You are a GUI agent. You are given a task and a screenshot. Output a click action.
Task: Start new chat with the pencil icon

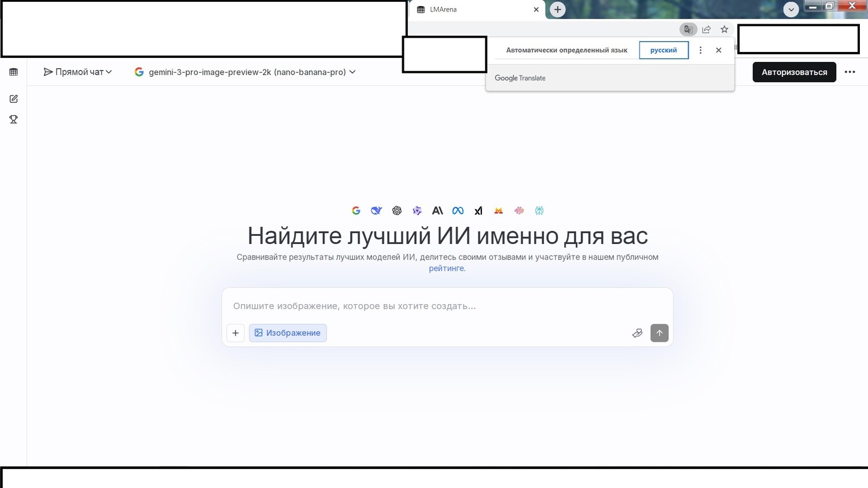click(13, 99)
